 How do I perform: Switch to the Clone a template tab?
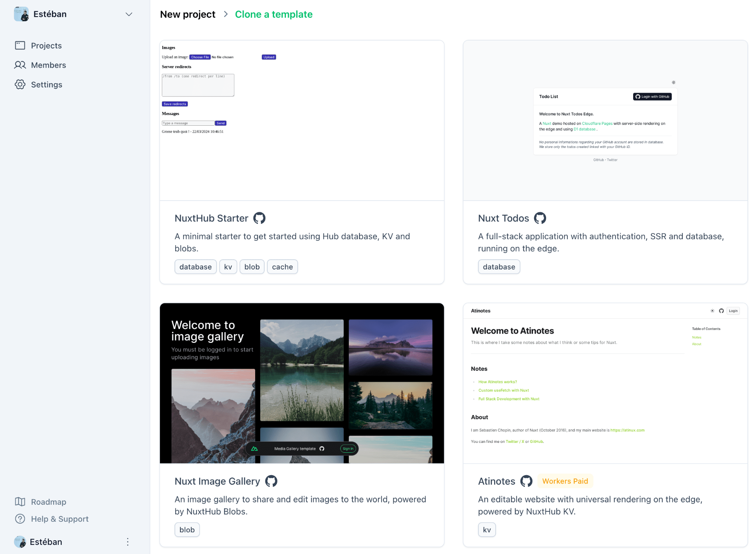pos(274,14)
